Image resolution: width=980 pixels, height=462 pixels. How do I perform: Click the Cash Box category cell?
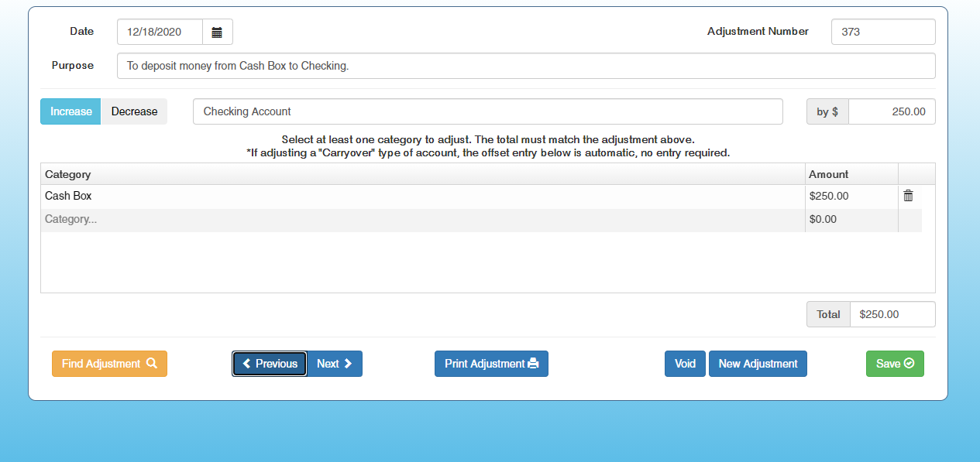coord(422,197)
